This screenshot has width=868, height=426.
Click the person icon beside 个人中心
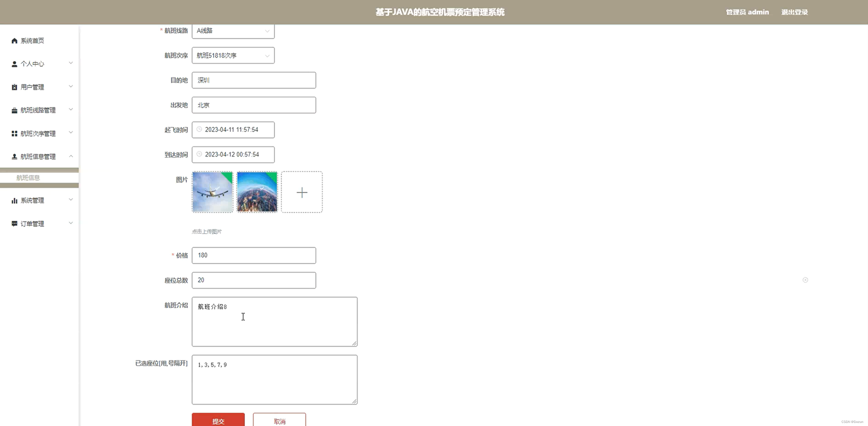coord(14,64)
